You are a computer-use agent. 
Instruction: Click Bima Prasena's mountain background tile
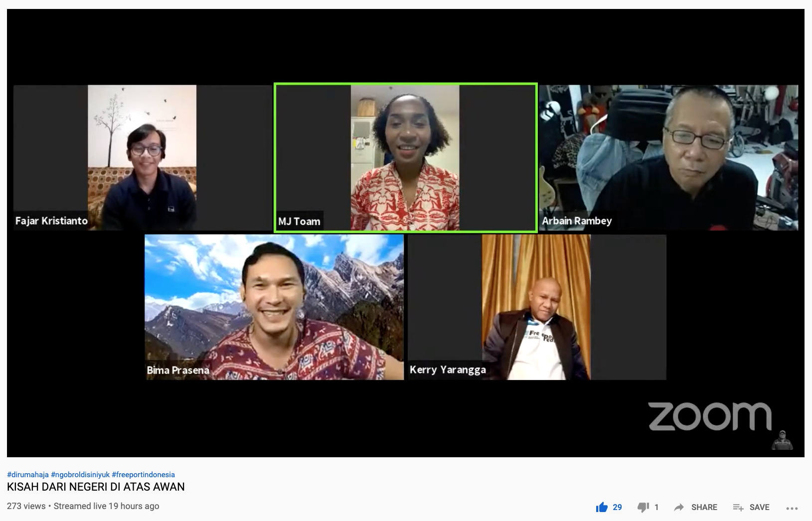(274, 307)
